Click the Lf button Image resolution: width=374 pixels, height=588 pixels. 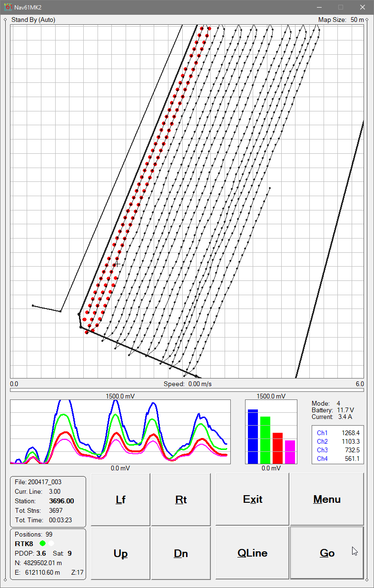point(120,499)
